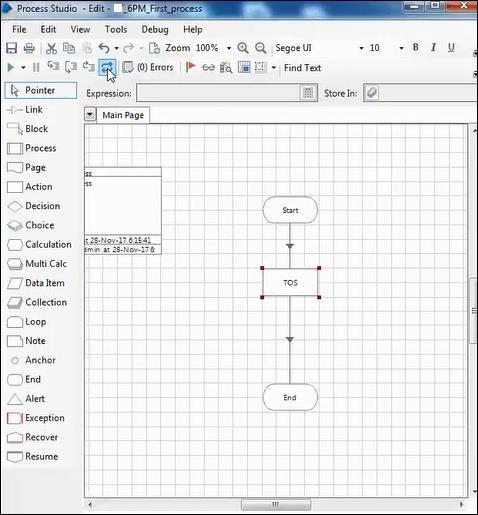478x515 pixels.
Task: Click the Undo arrow icon
Action: pos(104,48)
